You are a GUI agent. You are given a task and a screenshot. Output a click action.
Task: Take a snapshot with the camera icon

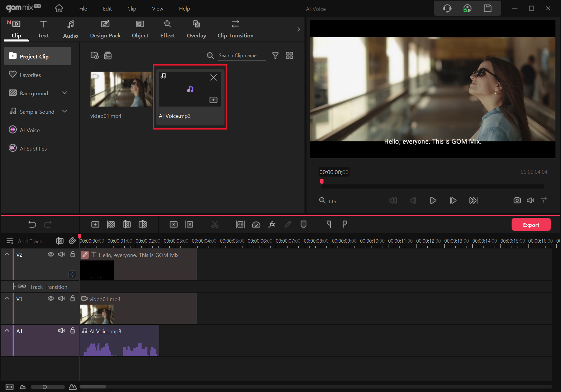pos(517,200)
